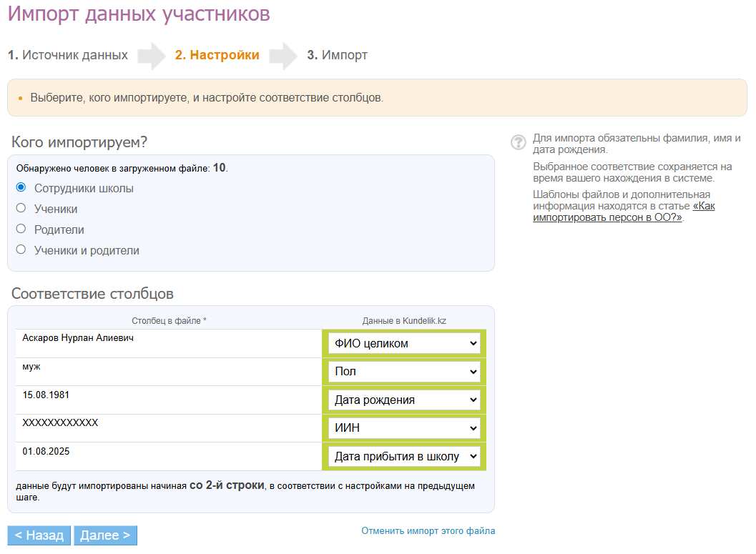Open the ФИО целиком dropdown
The image size is (756, 554).
click(404, 343)
